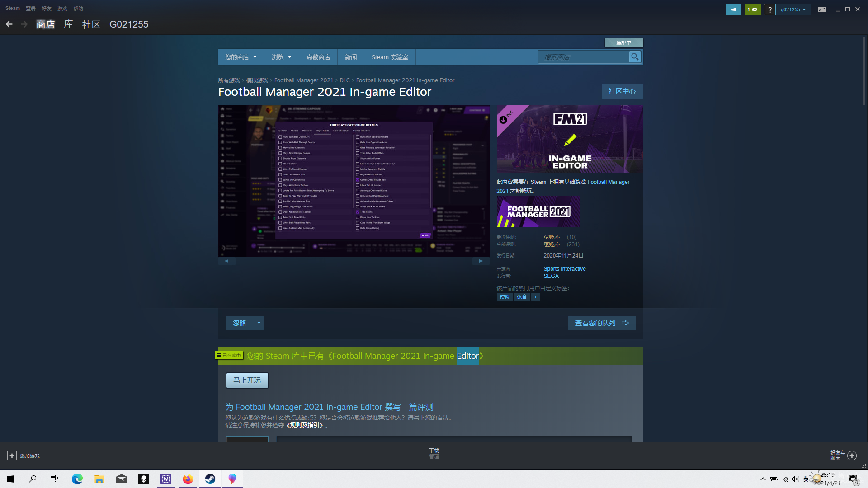Click the 忽略 button

coord(240,323)
